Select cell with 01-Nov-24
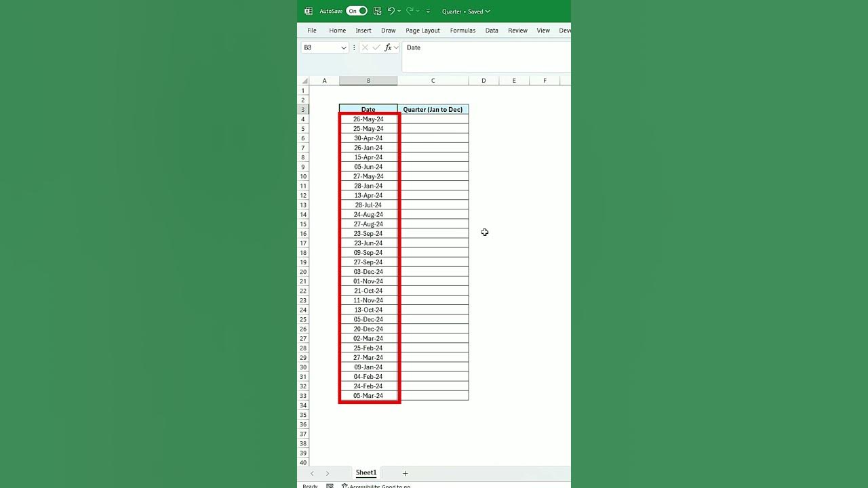This screenshot has height=488, width=868. (x=368, y=281)
